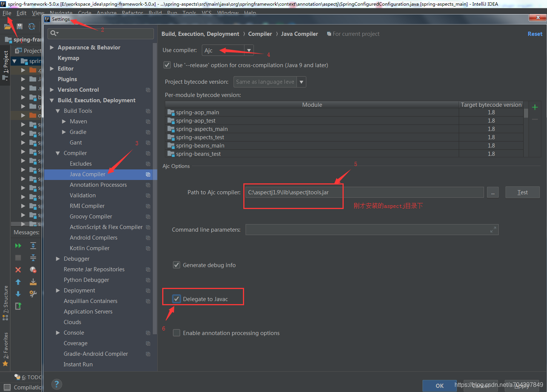Click the Test button for Ajc path

[522, 192]
